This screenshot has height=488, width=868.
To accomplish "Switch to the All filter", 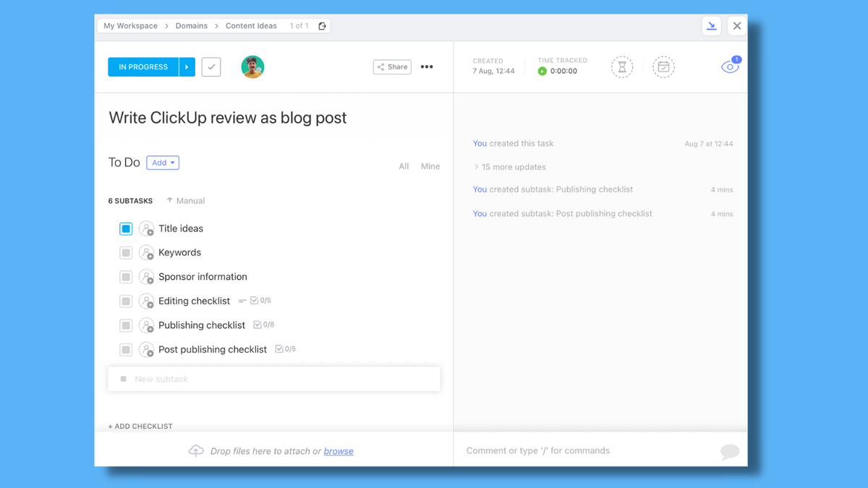I will [x=404, y=166].
